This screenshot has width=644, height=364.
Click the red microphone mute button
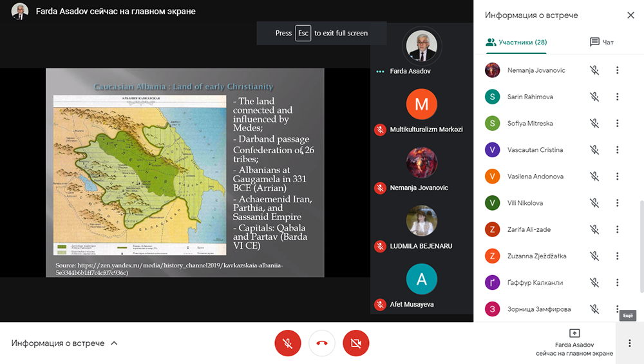(x=288, y=343)
